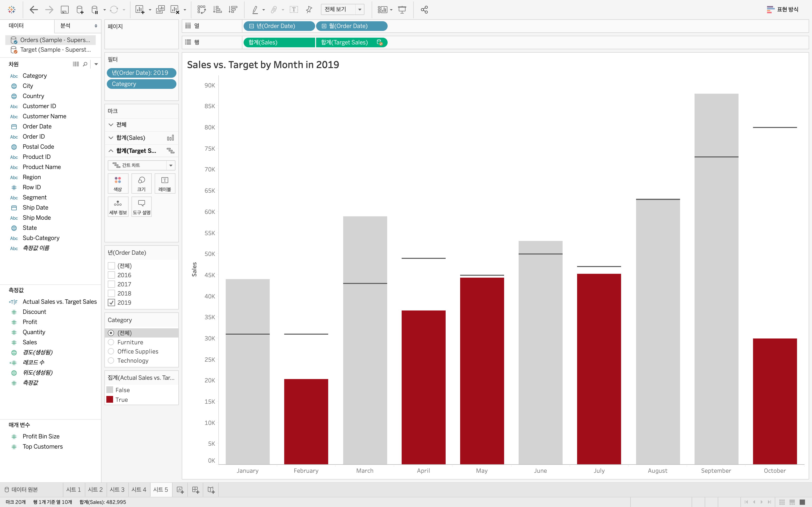The height and width of the screenshot is (507, 812).
Task: Click the True red color swatch
Action: pyautogui.click(x=110, y=399)
